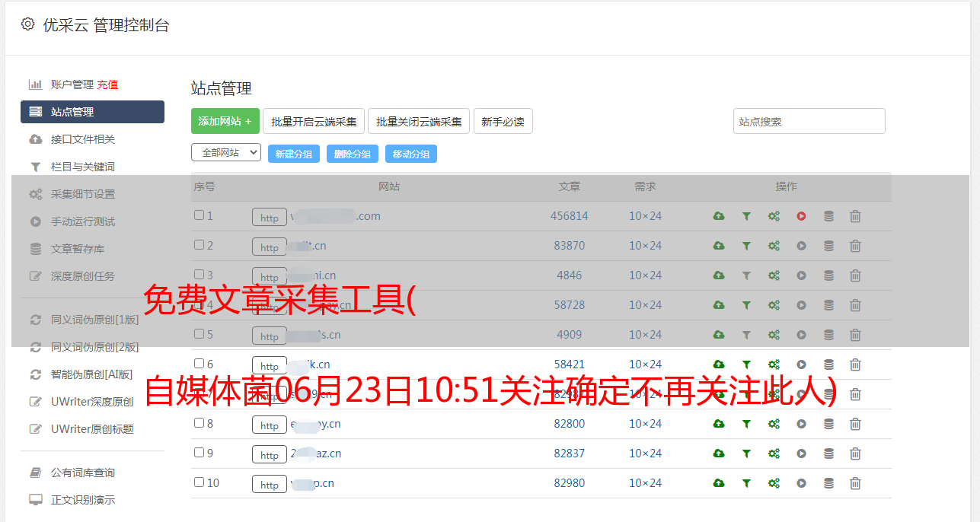Click trash icon in row 10

pos(855,483)
